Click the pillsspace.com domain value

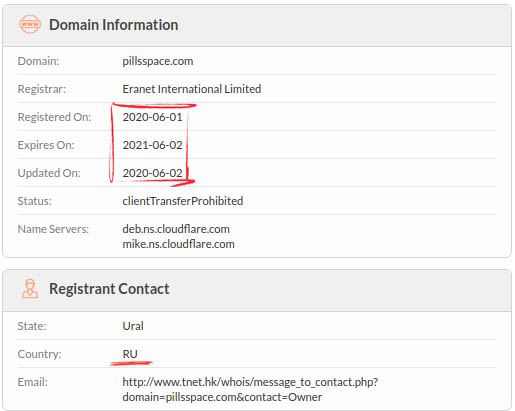[x=158, y=61]
